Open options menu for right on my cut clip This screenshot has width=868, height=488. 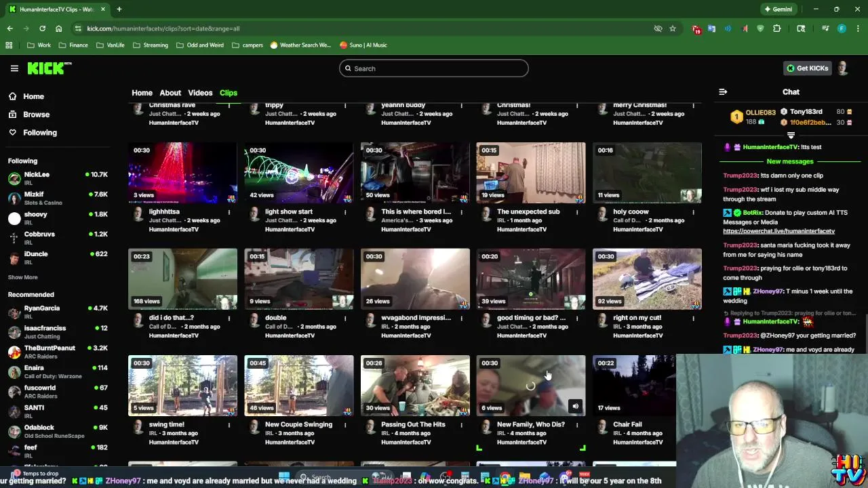point(693,318)
